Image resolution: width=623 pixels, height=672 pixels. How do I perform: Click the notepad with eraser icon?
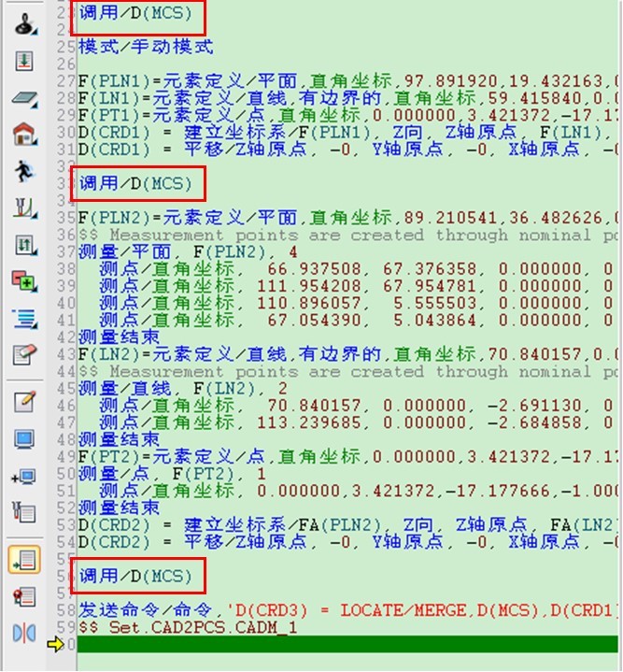(23, 354)
